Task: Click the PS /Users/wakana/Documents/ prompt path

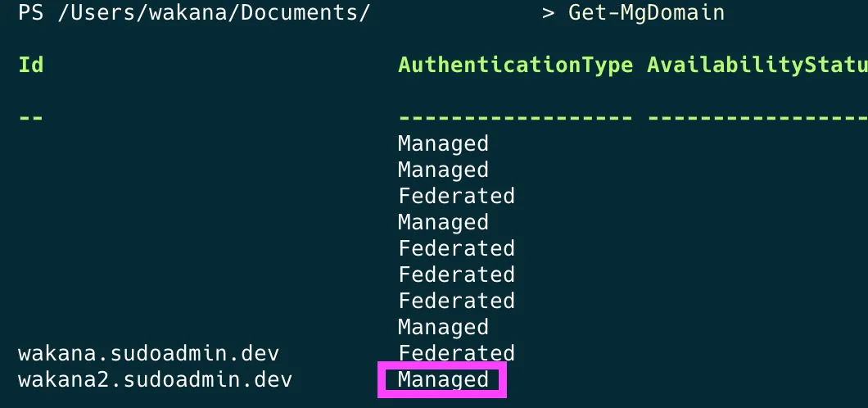Action: click(193, 13)
